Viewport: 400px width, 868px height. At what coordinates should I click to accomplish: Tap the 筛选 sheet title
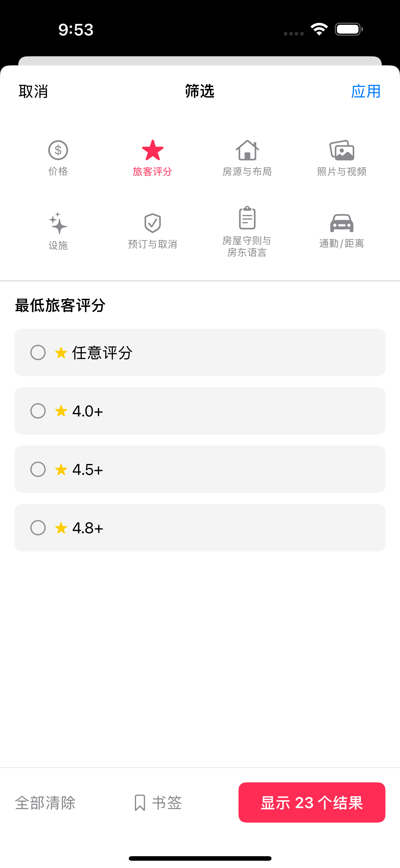(200, 91)
